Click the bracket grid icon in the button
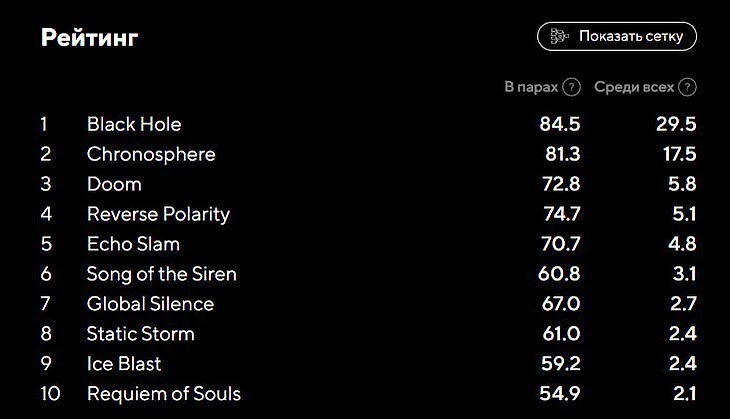The image size is (730, 419). pos(560,37)
